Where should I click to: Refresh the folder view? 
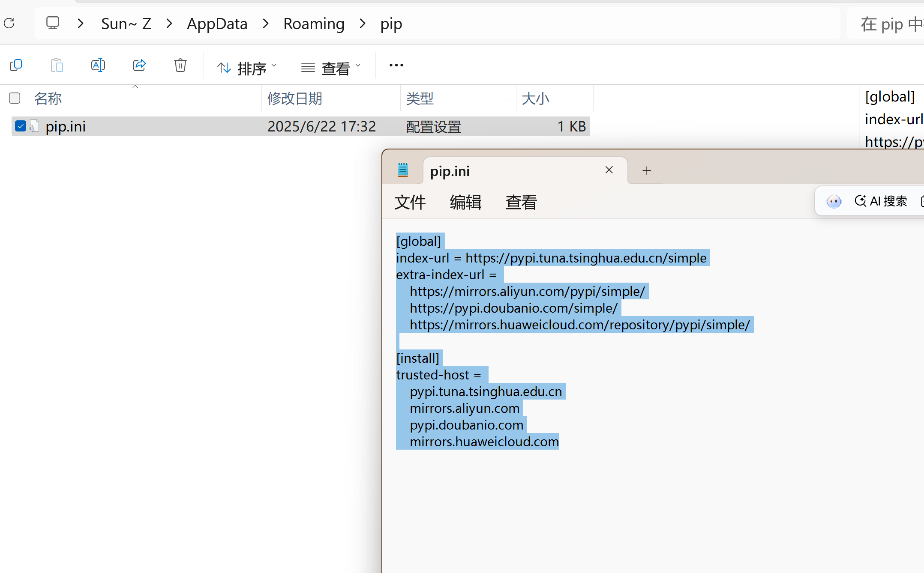tap(9, 23)
